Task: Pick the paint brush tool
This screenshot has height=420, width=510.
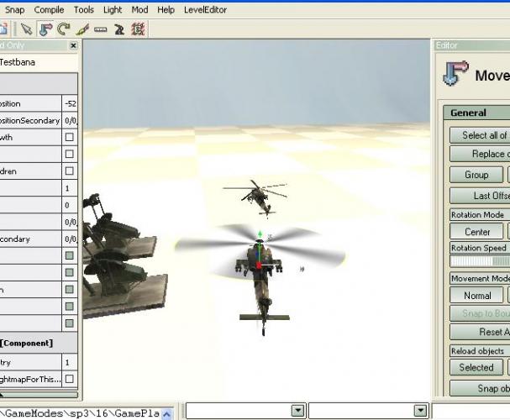Action: (82, 29)
